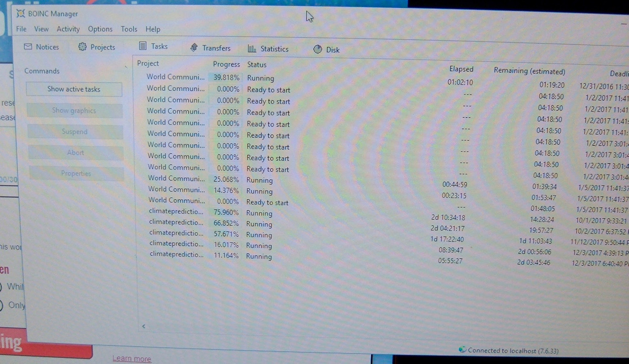Select the "Only" radio button at left edge
629x364 pixels.
[x=2, y=305]
